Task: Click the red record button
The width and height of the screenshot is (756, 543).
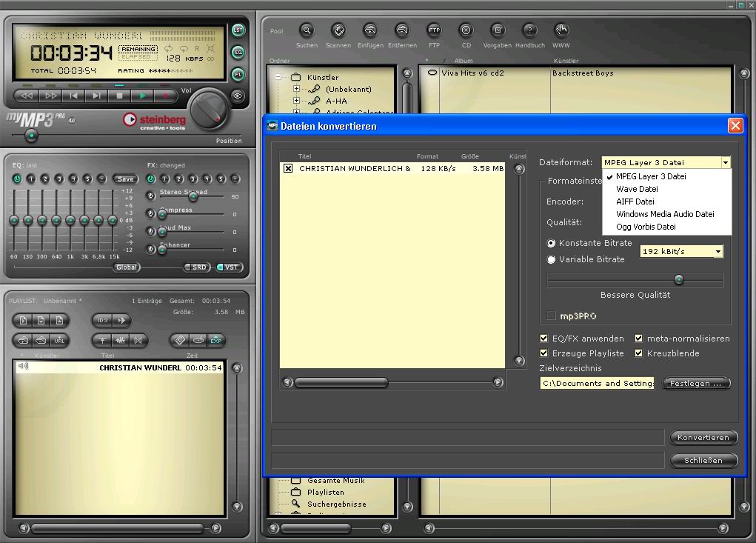Action: point(165,96)
